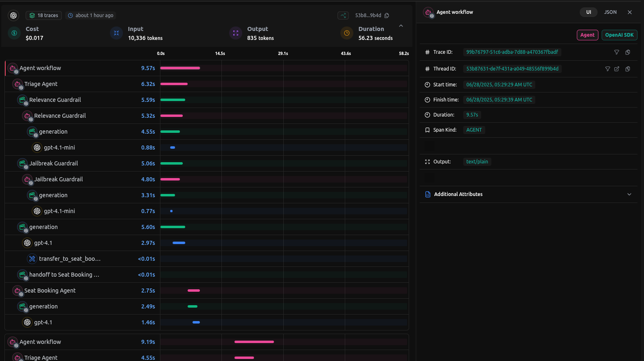The width and height of the screenshot is (644, 361).
Task: Click the 18 traces badge
Action: (44, 15)
